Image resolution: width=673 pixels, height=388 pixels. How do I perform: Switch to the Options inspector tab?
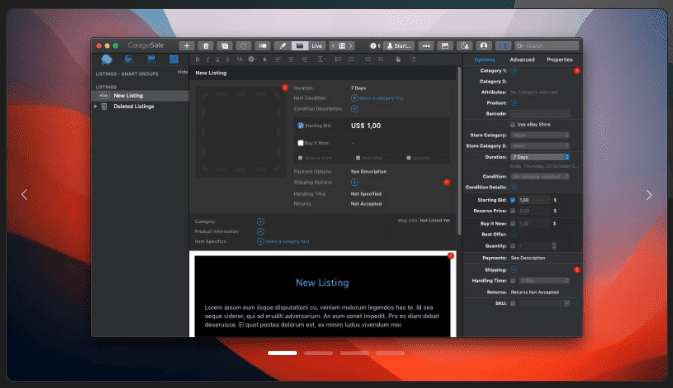click(485, 60)
